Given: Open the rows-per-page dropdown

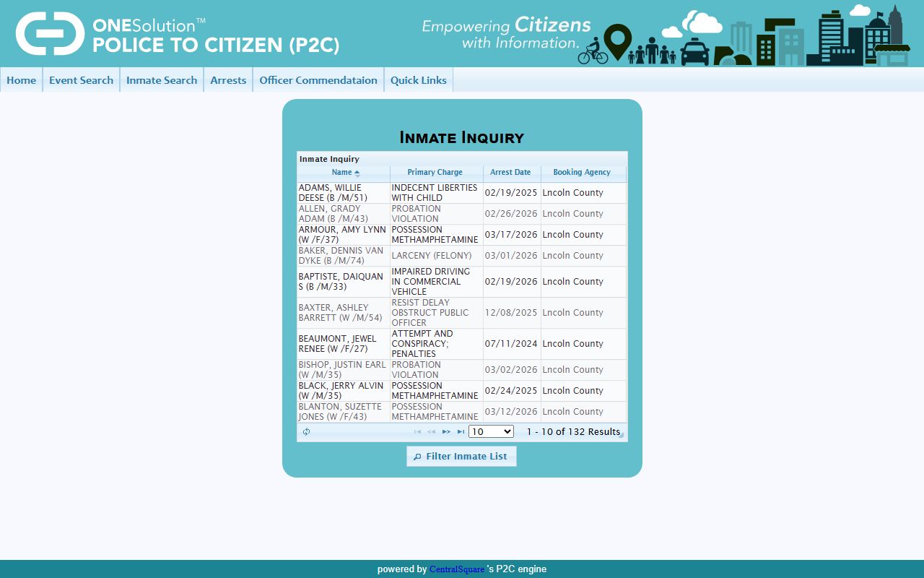Looking at the screenshot, I should (x=491, y=431).
